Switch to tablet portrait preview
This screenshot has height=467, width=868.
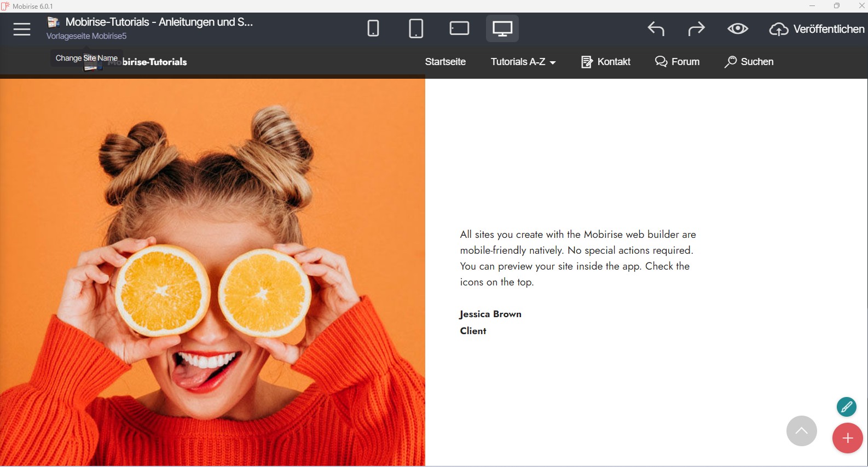(416, 28)
